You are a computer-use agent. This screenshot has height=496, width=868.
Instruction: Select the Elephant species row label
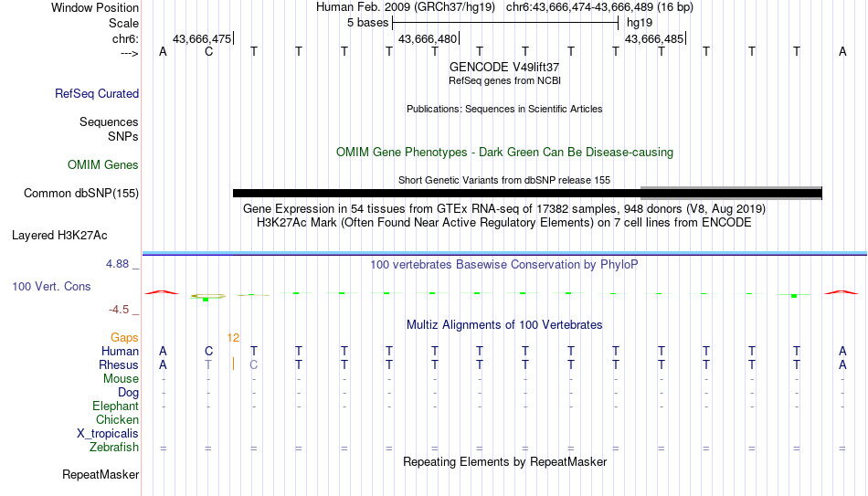coord(115,406)
